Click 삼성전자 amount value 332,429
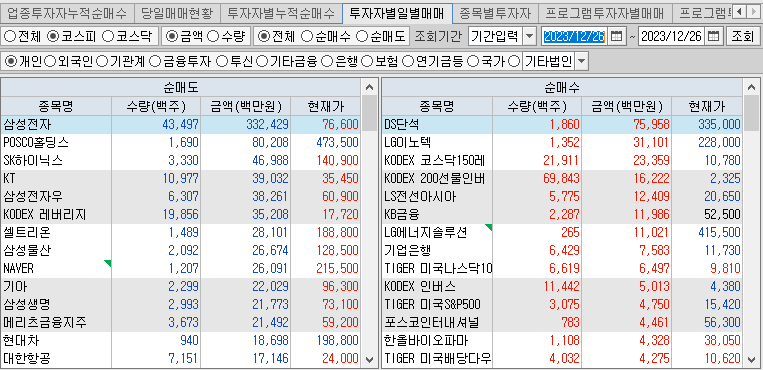763x370 pixels. (x=267, y=125)
